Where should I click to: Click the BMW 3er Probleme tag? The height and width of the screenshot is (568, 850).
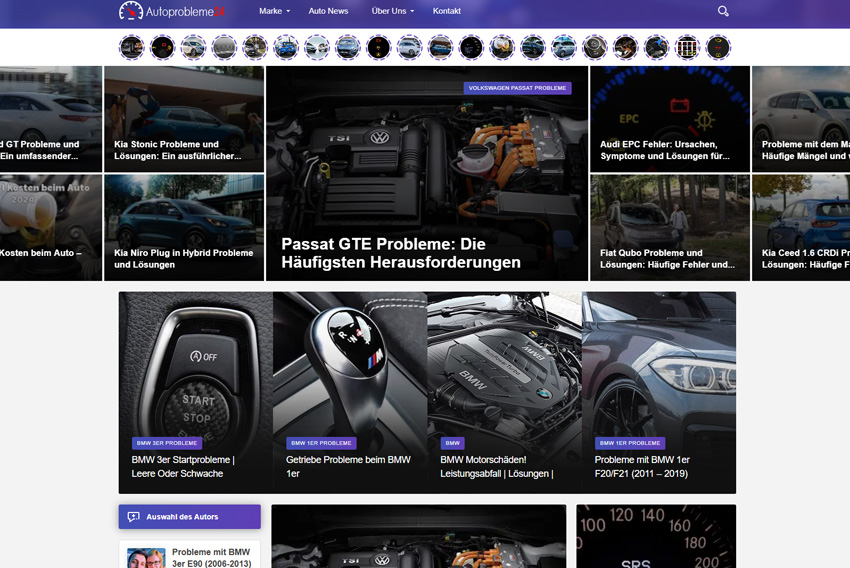click(x=167, y=443)
